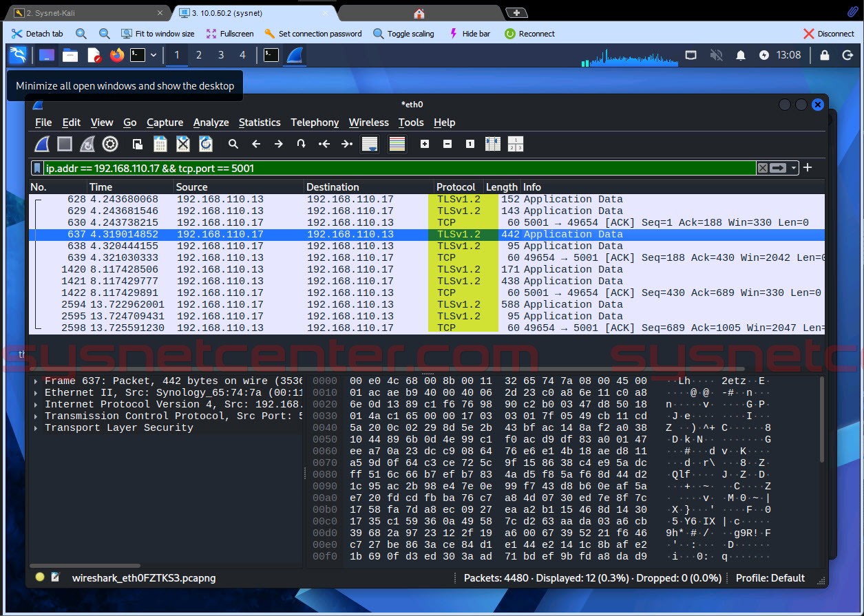Toggle packet colorization rules
This screenshot has height=616, width=864.
click(397, 144)
